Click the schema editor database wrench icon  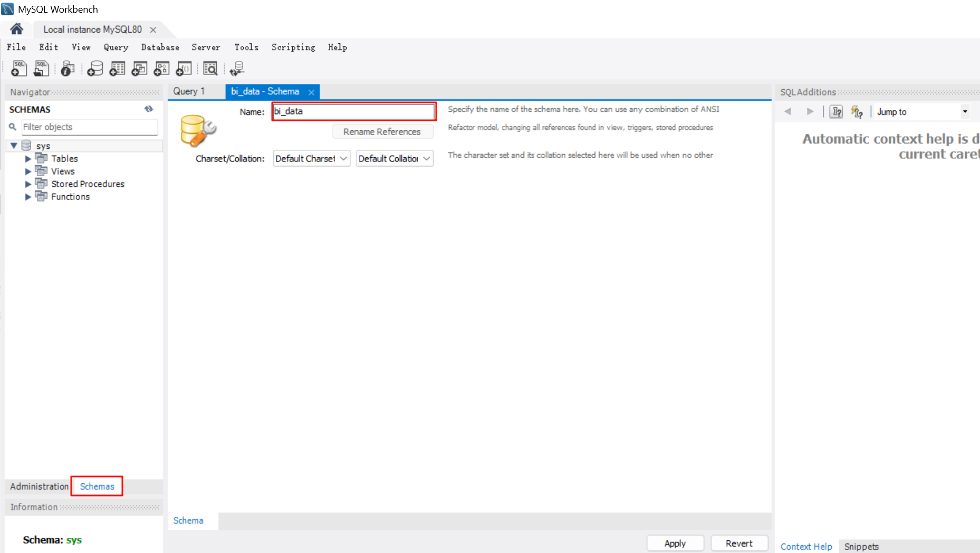198,130
